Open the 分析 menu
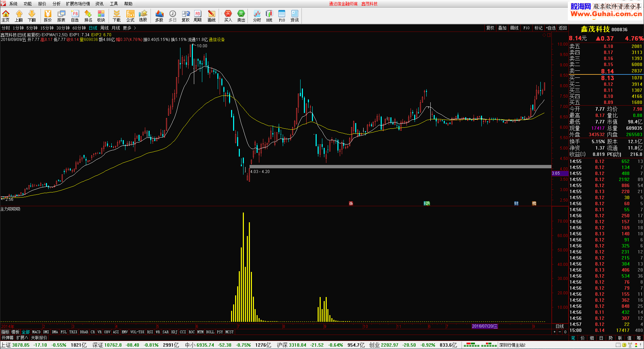The image size is (644, 349). click(x=57, y=4)
